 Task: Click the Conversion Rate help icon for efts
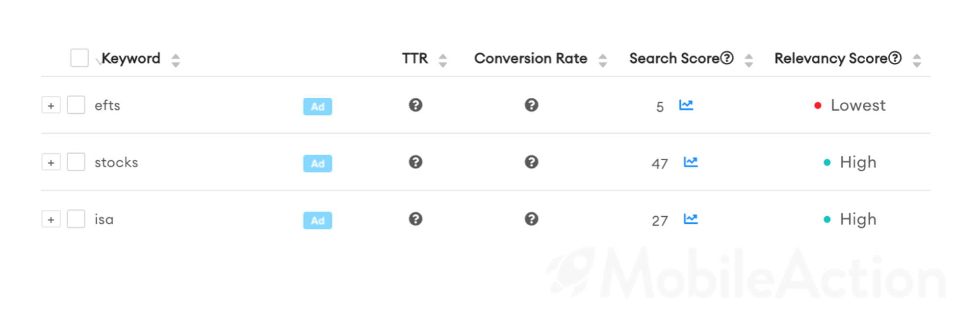(531, 105)
